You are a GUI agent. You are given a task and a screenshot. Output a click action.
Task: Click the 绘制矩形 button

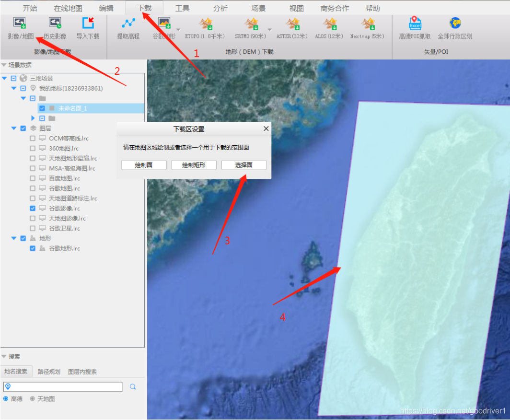[194, 165]
